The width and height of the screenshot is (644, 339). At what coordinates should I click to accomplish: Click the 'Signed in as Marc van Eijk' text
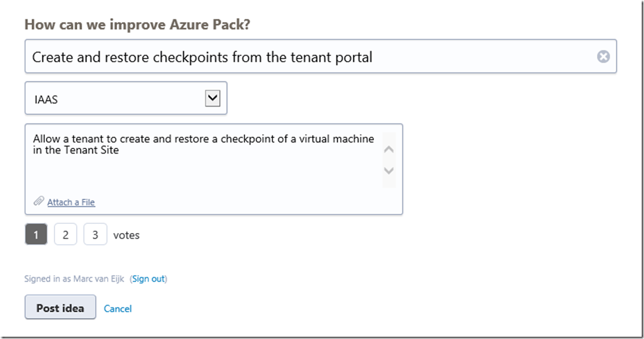click(75, 279)
